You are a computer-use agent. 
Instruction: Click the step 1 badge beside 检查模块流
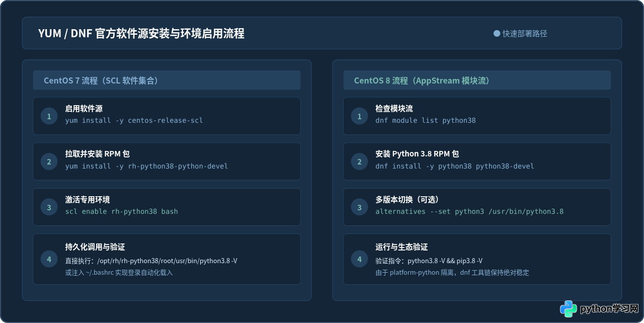coord(360,116)
